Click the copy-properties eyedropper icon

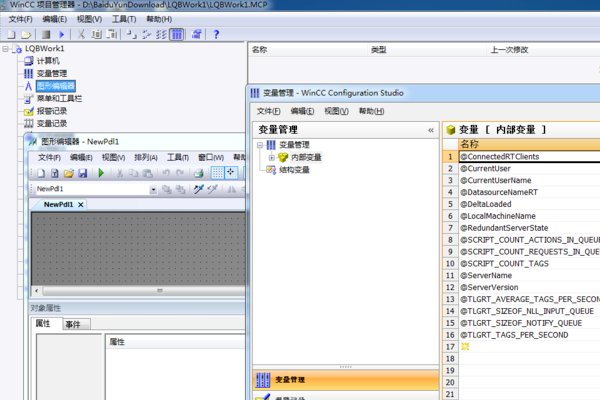pos(198,189)
